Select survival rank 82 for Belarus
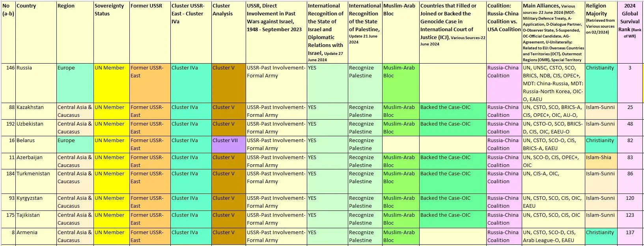 (x=630, y=144)
